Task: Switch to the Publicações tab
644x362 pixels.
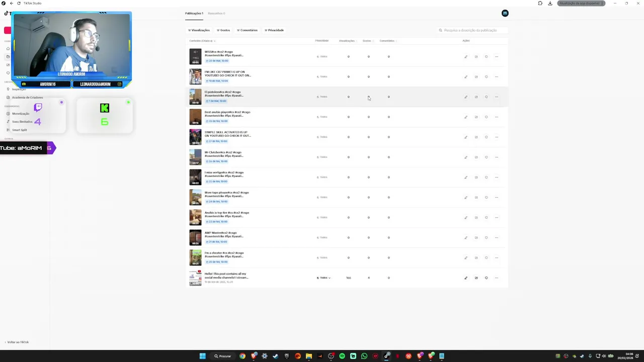Action: pos(194,13)
